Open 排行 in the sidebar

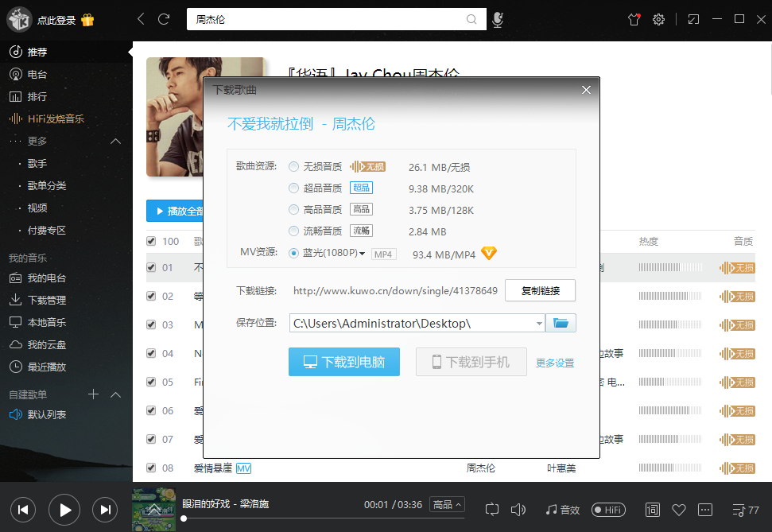67,96
